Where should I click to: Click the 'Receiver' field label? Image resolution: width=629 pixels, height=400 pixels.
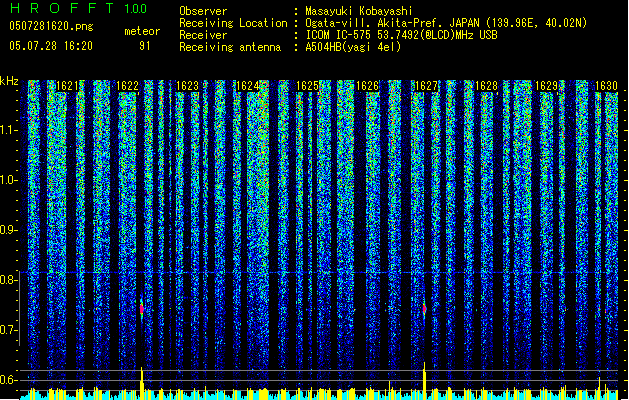pyautogui.click(x=203, y=35)
